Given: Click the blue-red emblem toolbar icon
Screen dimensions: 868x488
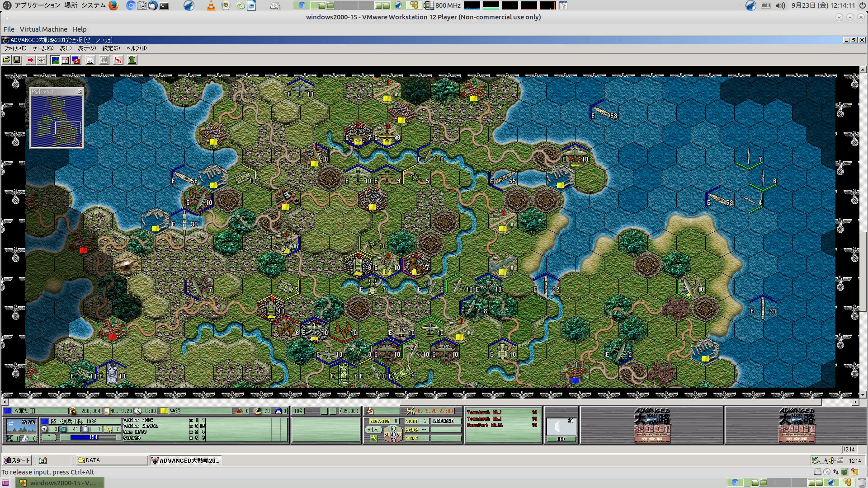Looking at the screenshot, I should (x=76, y=60).
